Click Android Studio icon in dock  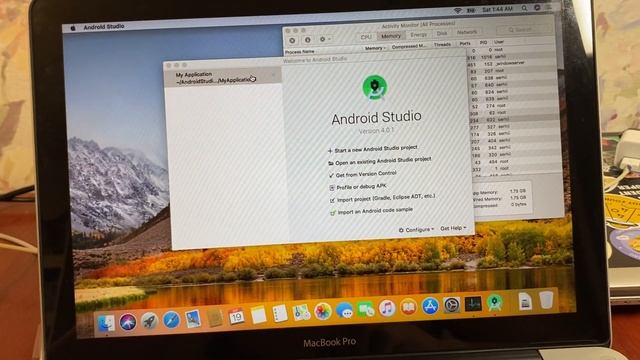point(495,302)
